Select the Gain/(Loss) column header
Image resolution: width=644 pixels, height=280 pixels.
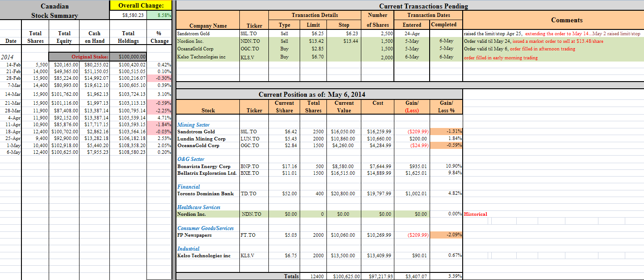(x=412, y=107)
